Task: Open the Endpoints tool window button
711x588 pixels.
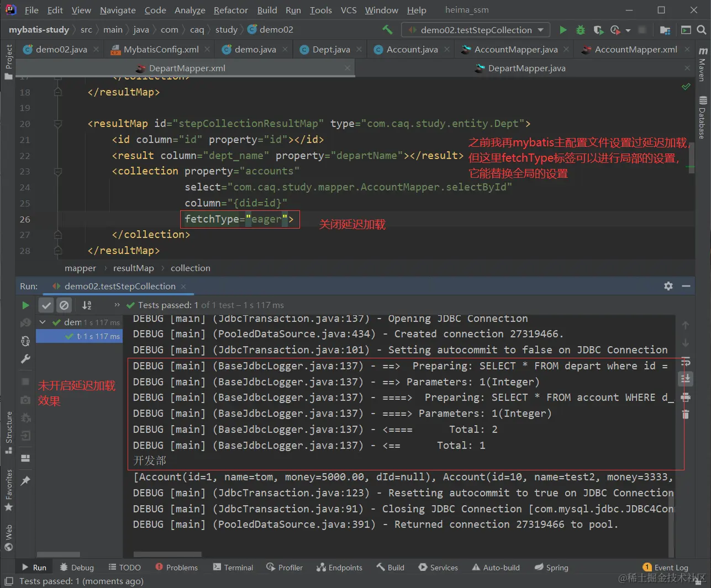Action: pos(339,567)
